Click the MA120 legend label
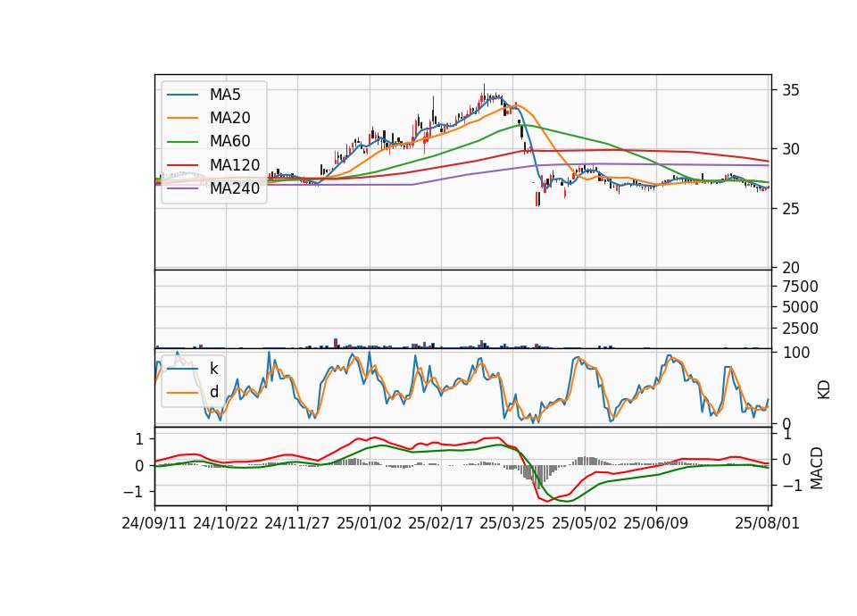857x616 pixels. [x=235, y=164]
